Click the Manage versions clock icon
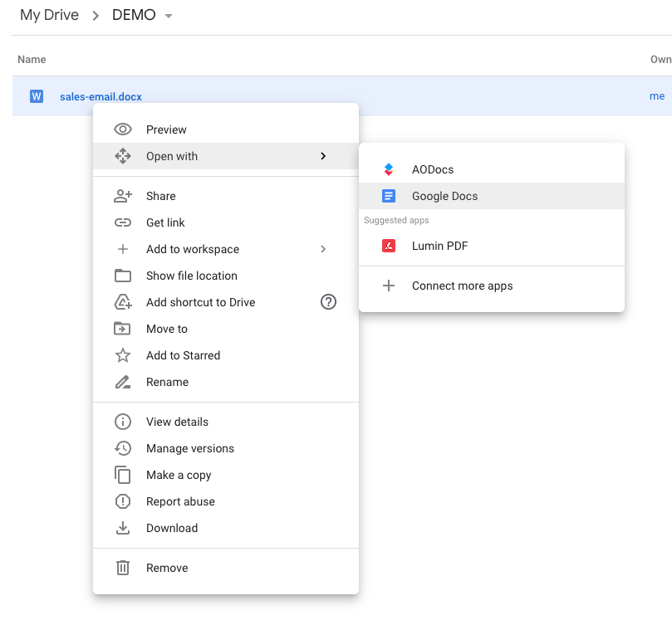The height and width of the screenshot is (630, 672). pos(123,448)
